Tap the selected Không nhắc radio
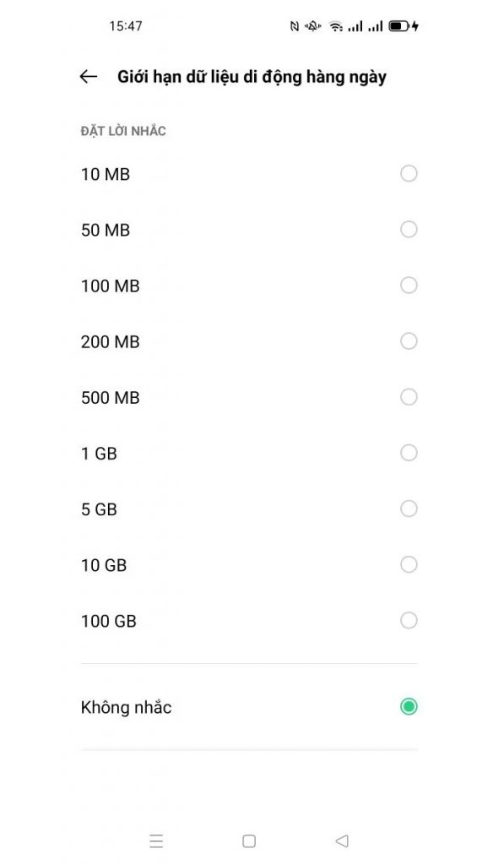The height and width of the screenshot is (865, 504). (x=409, y=707)
